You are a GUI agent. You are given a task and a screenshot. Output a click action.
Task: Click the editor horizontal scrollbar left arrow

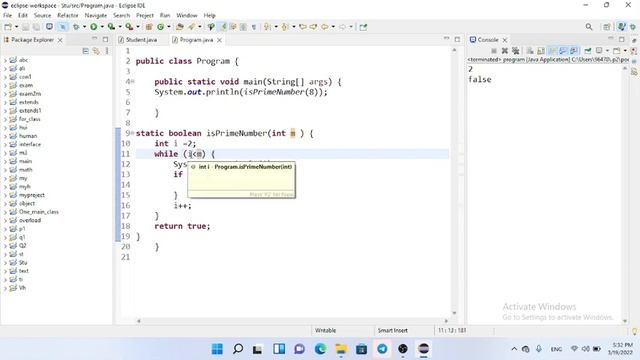coord(139,321)
